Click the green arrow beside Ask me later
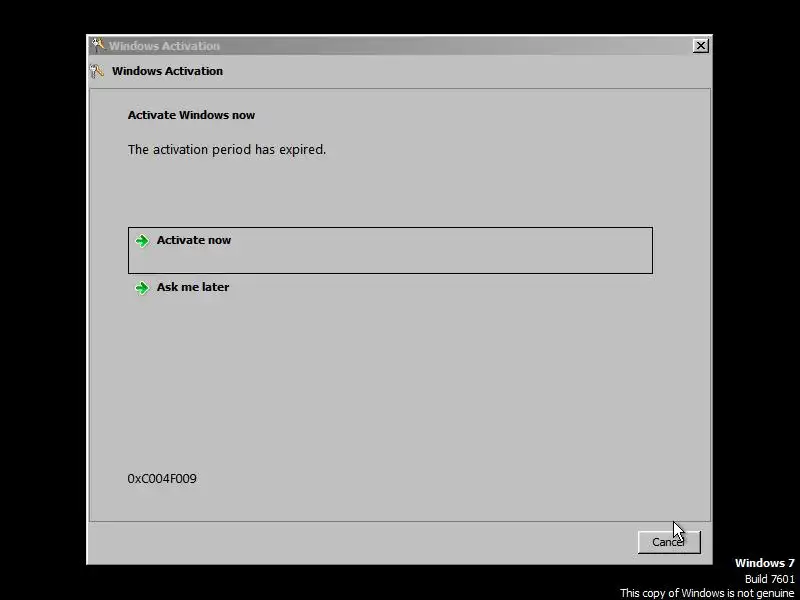 142,288
